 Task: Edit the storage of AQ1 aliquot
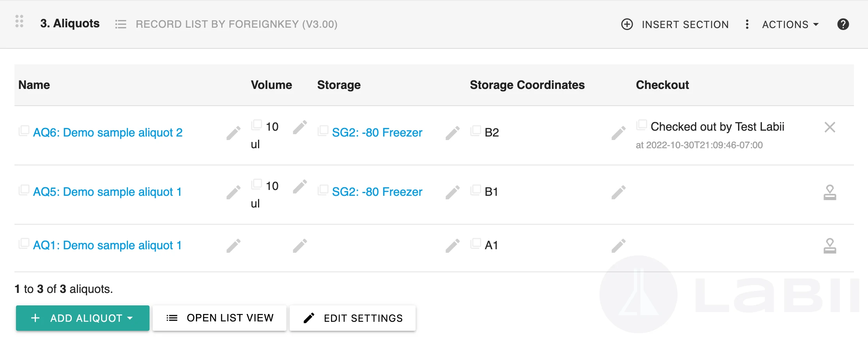[453, 246]
